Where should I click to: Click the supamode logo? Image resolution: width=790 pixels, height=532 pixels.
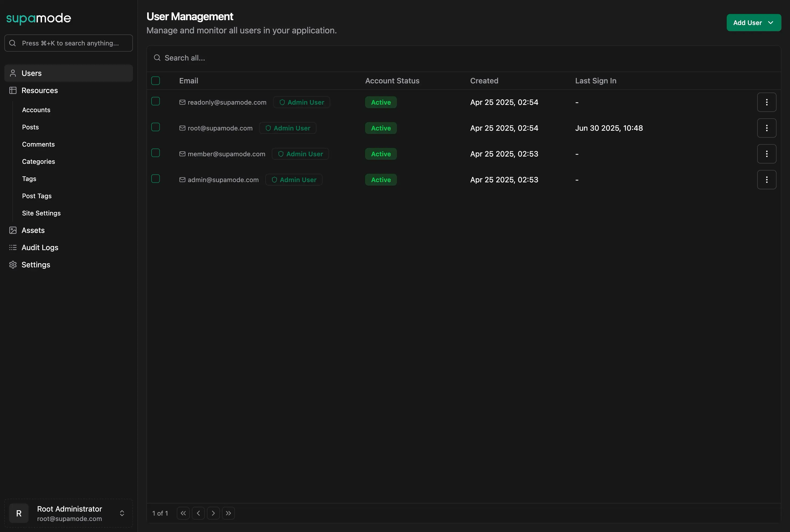(x=39, y=19)
